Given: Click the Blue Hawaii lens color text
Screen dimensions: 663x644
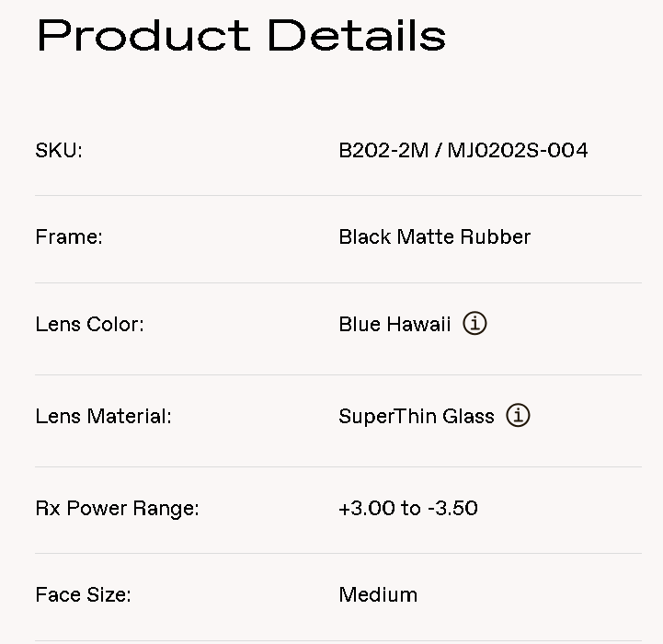Looking at the screenshot, I should click(x=394, y=324).
